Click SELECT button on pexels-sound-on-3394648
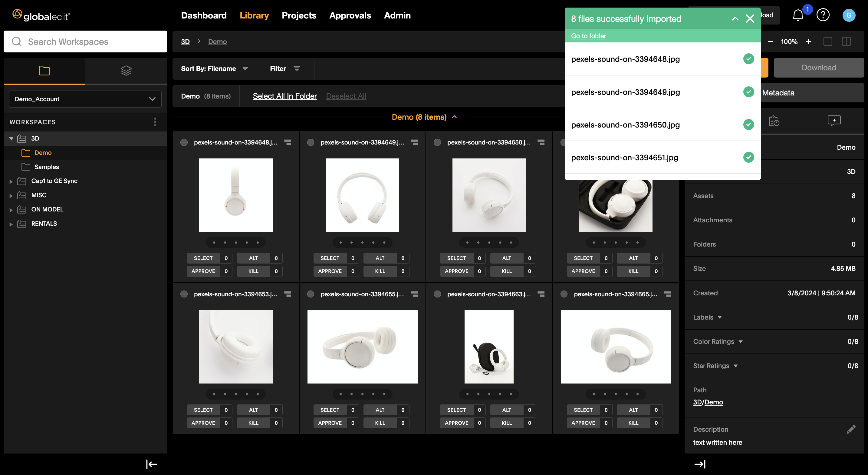The height and width of the screenshot is (475, 868). click(x=203, y=258)
